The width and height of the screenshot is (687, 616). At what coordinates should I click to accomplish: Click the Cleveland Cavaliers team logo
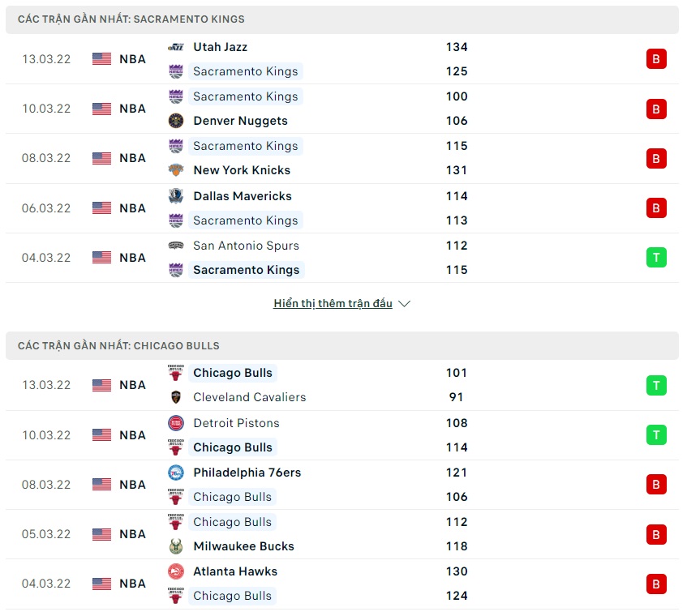pyautogui.click(x=175, y=397)
